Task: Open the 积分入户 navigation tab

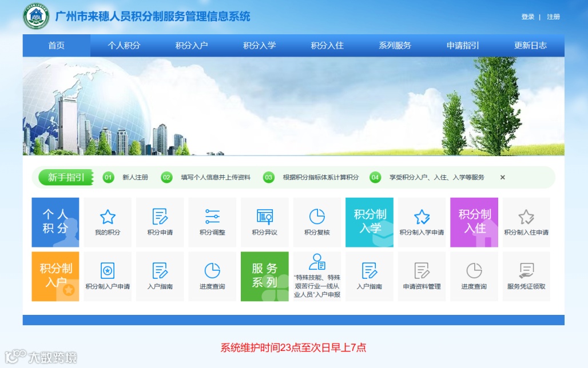Action: [x=192, y=45]
